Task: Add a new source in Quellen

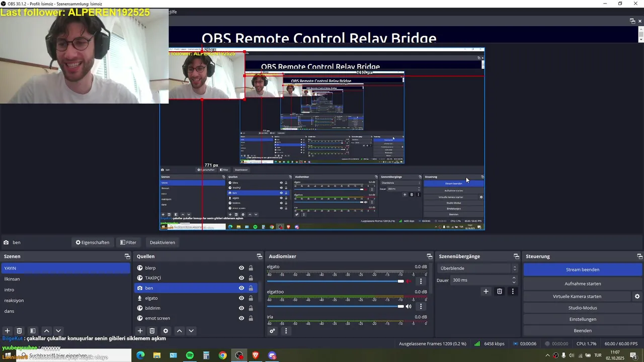Action: pos(140,331)
